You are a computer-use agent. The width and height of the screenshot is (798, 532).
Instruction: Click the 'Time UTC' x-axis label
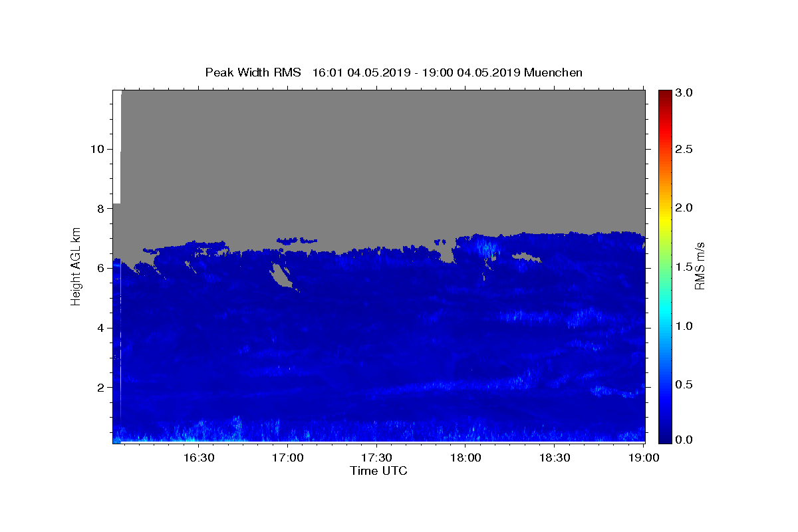(378, 471)
